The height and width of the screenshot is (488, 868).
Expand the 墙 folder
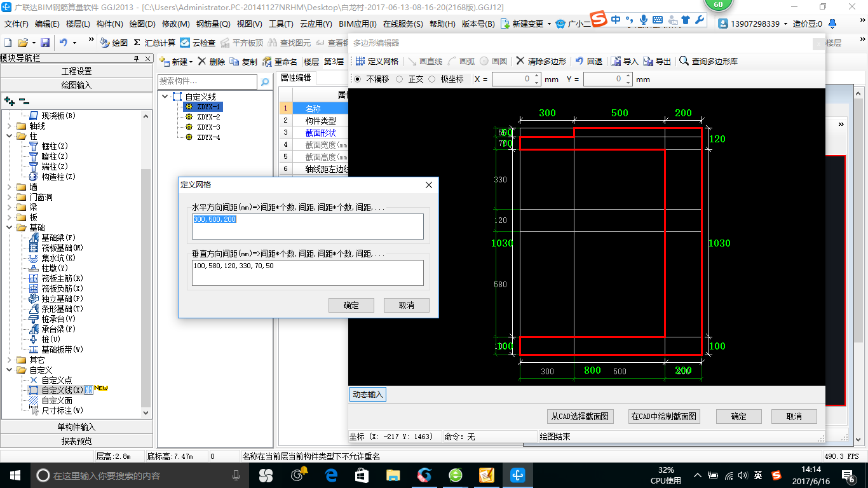[9, 187]
